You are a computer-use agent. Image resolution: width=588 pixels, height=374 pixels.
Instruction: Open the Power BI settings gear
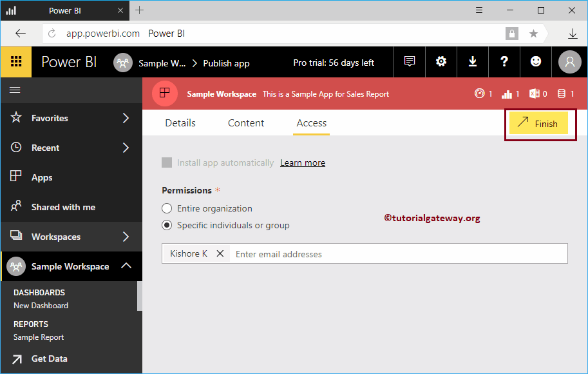[441, 61]
